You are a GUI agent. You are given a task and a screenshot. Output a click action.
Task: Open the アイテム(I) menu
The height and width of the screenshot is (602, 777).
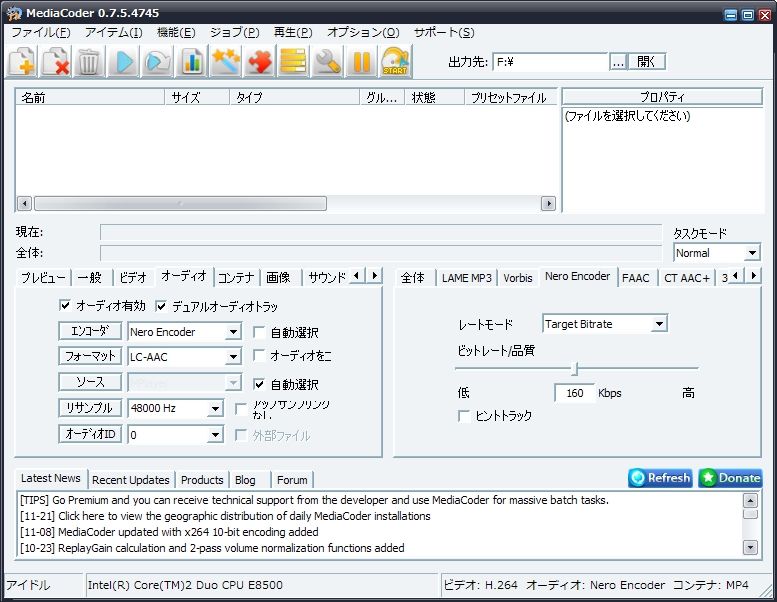[113, 32]
